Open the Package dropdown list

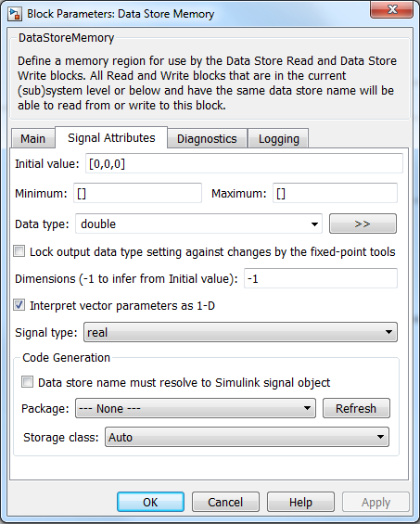[x=196, y=408]
